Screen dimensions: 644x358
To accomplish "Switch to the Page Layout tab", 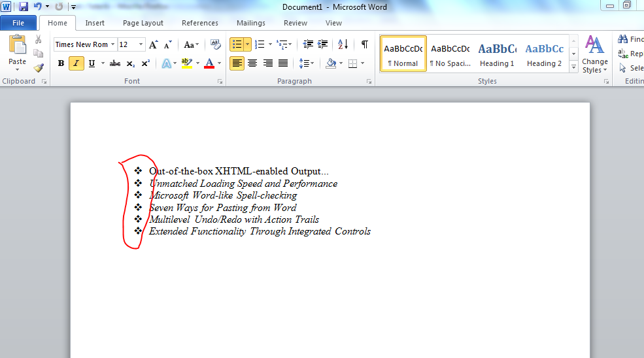I will 143,23.
